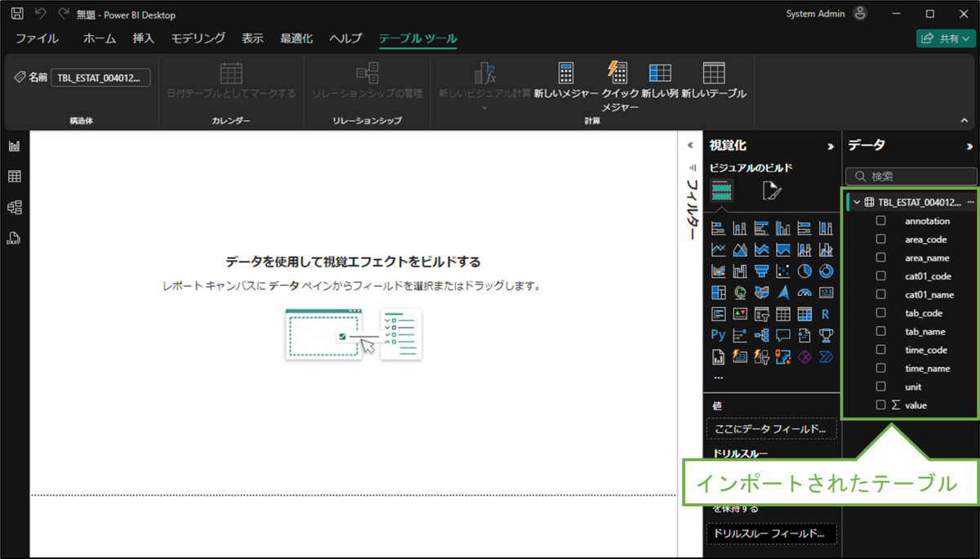Click the 値 data field well
The width and height of the screenshot is (980, 559).
pos(772,429)
